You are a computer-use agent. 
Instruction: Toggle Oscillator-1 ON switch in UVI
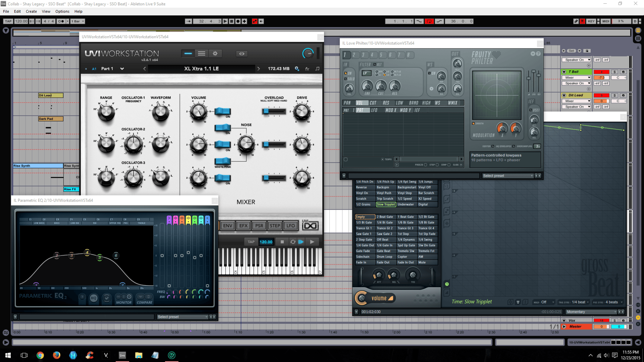click(x=223, y=111)
